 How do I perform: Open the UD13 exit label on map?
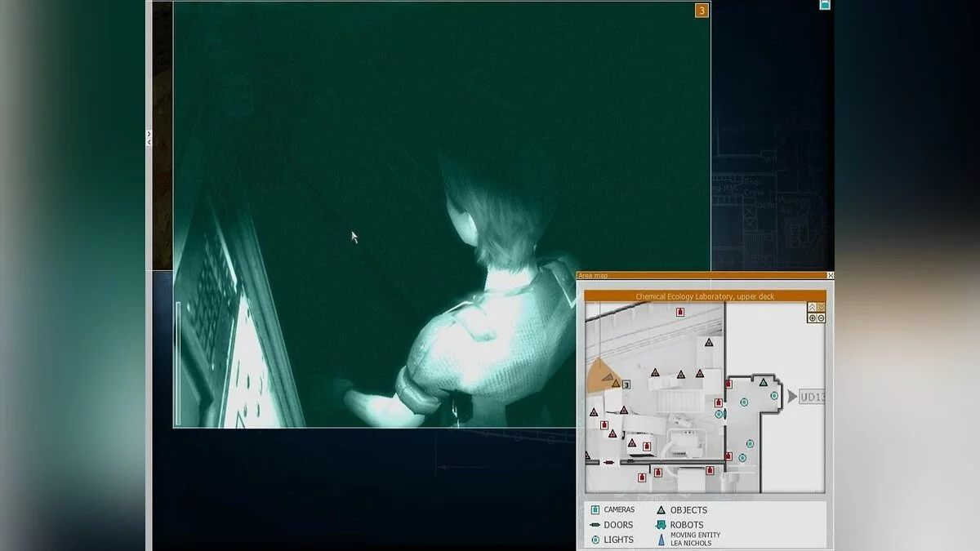click(x=812, y=397)
